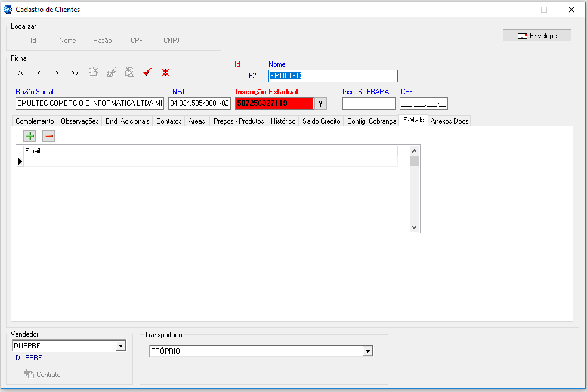Confirm changes with the red checkmark
587x392 pixels.
[147, 72]
